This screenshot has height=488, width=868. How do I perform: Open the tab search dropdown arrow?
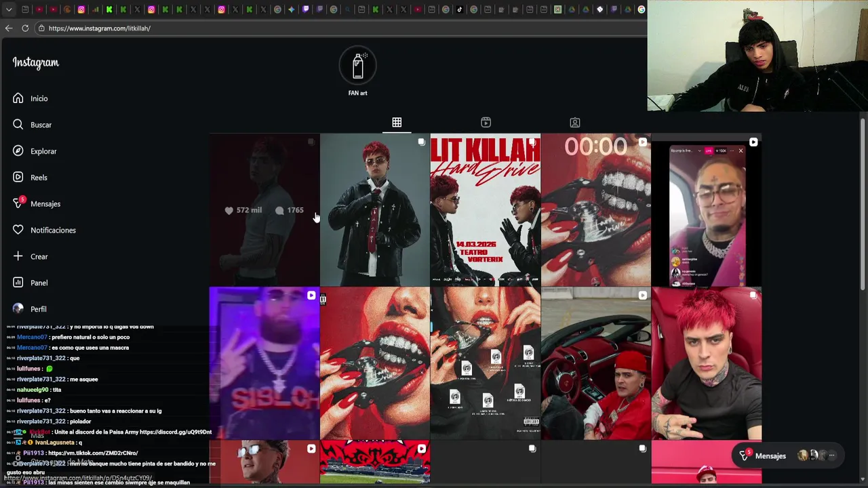coord(9,9)
